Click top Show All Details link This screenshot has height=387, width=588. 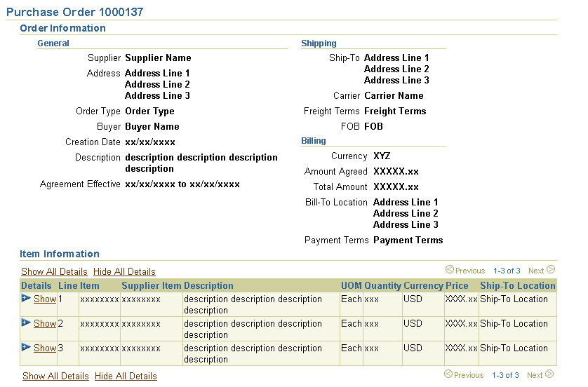(x=54, y=271)
